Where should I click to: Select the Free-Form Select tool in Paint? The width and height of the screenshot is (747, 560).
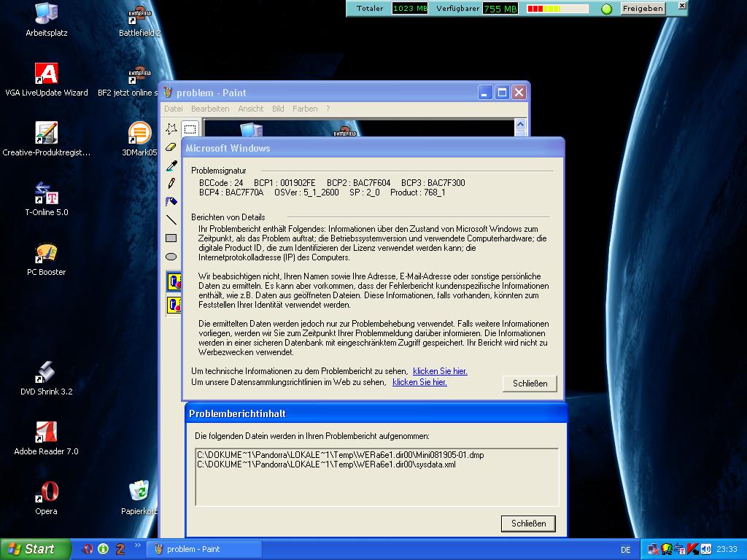point(171,128)
